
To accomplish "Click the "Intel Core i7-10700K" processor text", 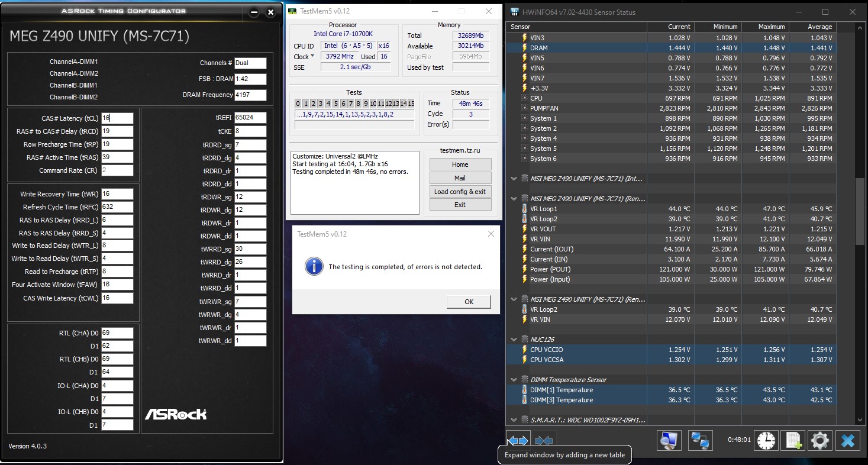I will point(343,34).
